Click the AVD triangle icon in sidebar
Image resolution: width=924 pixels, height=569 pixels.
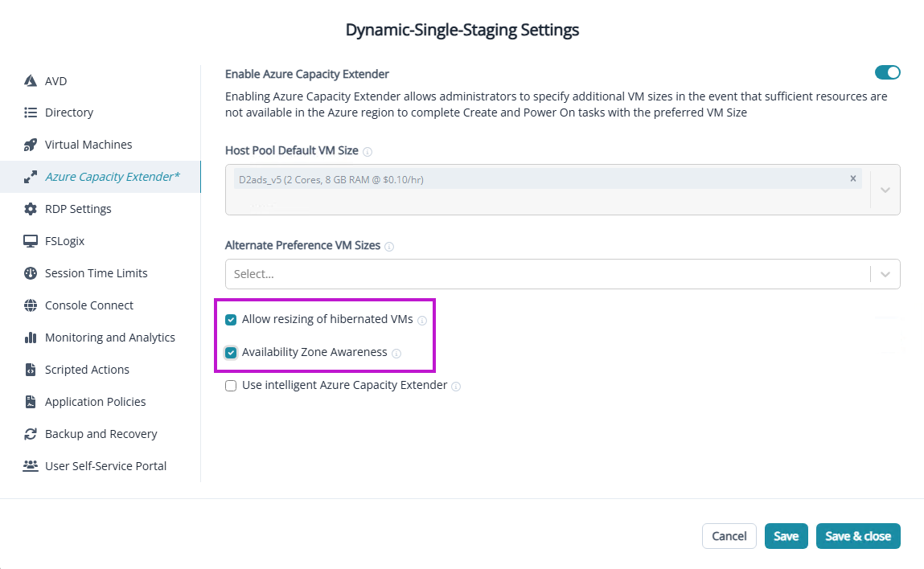tap(31, 81)
